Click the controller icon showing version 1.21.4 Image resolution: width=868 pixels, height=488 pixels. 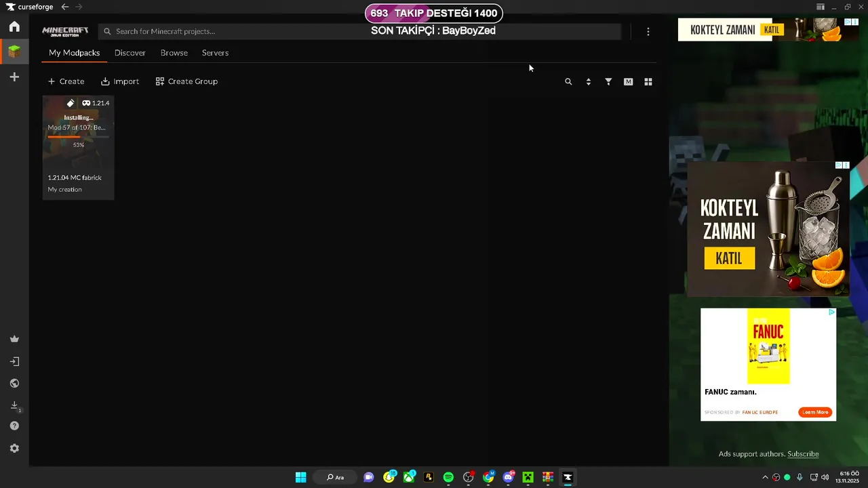(96, 103)
